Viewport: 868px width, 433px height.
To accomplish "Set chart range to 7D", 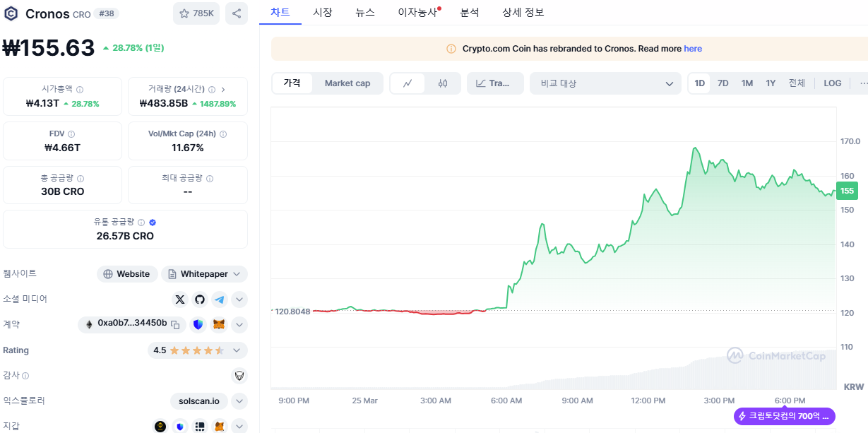I will click(x=723, y=83).
